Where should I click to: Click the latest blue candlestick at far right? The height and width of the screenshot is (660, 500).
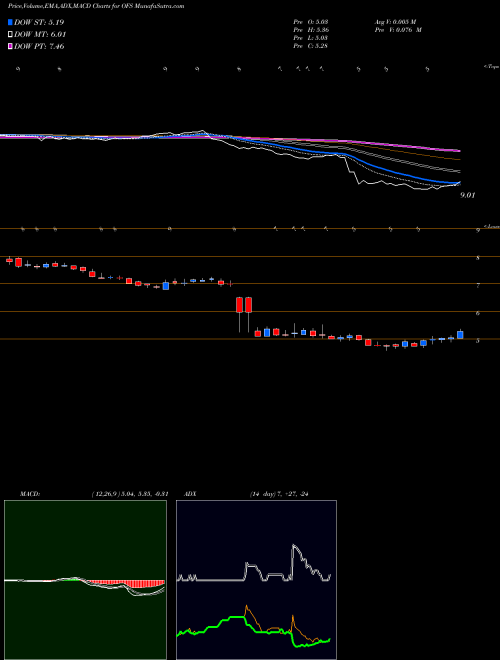coord(460,335)
